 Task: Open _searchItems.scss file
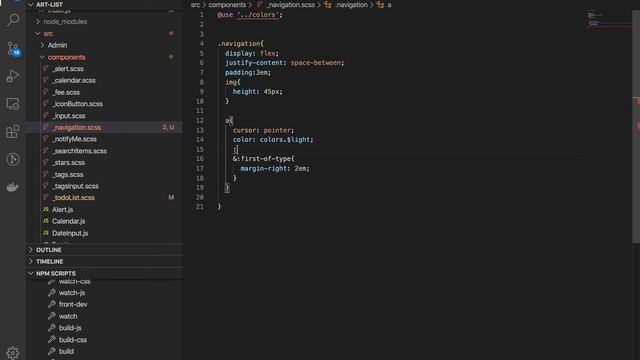(80, 151)
